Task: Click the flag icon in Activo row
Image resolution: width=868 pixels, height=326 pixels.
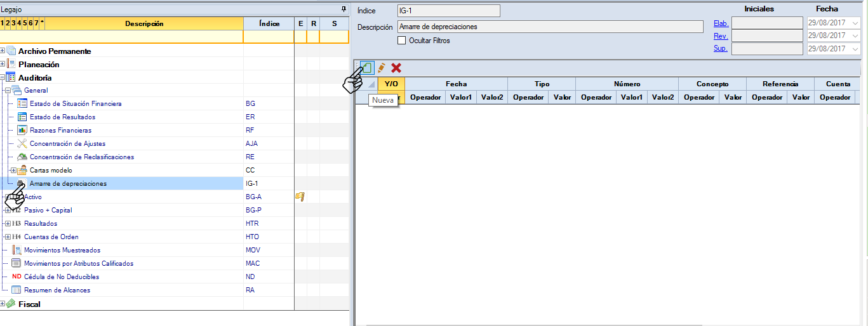Action: tap(300, 197)
